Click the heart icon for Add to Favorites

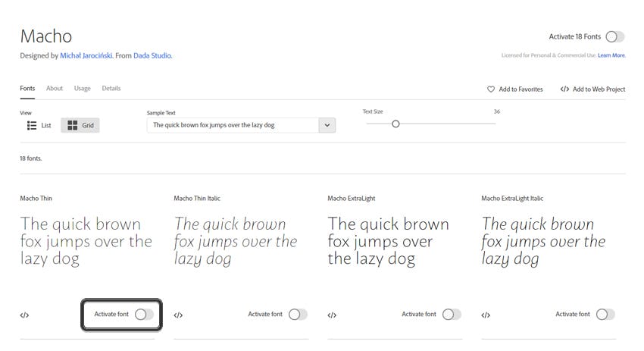pyautogui.click(x=491, y=89)
